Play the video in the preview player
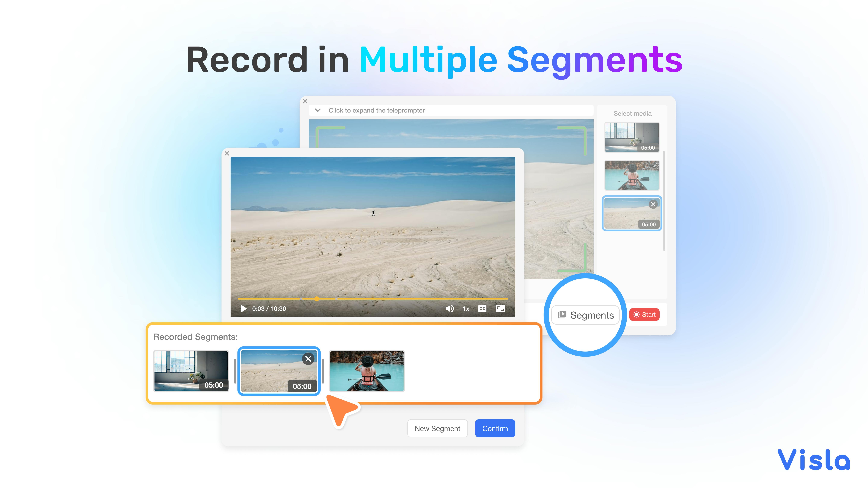Image resolution: width=868 pixels, height=488 pixels. tap(243, 309)
